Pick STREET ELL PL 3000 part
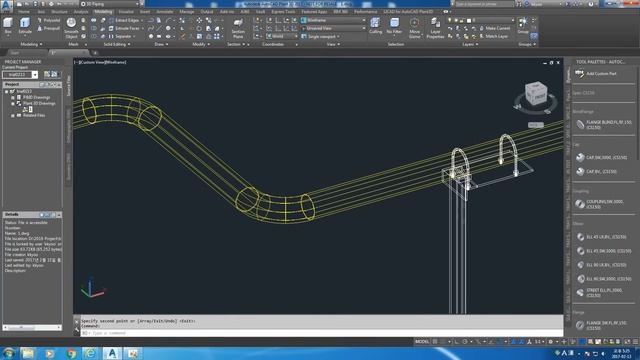Viewport: 640px width, 360px height. click(599, 293)
